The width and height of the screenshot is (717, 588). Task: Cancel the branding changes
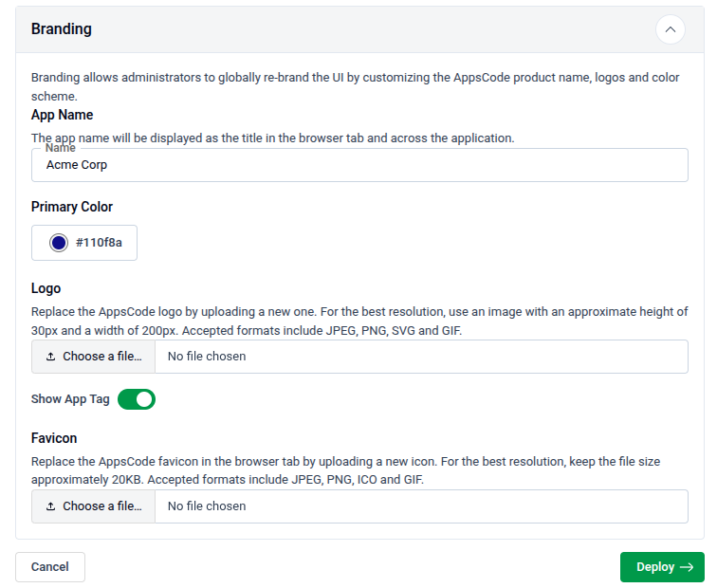(50, 567)
